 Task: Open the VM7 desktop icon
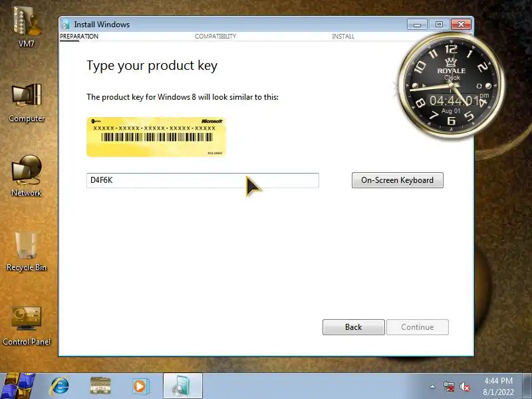pyautogui.click(x=26, y=27)
